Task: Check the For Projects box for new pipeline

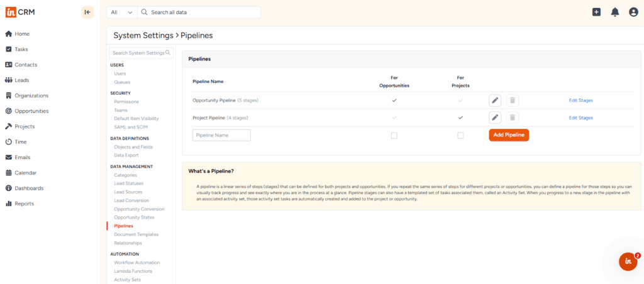Action: point(460,135)
